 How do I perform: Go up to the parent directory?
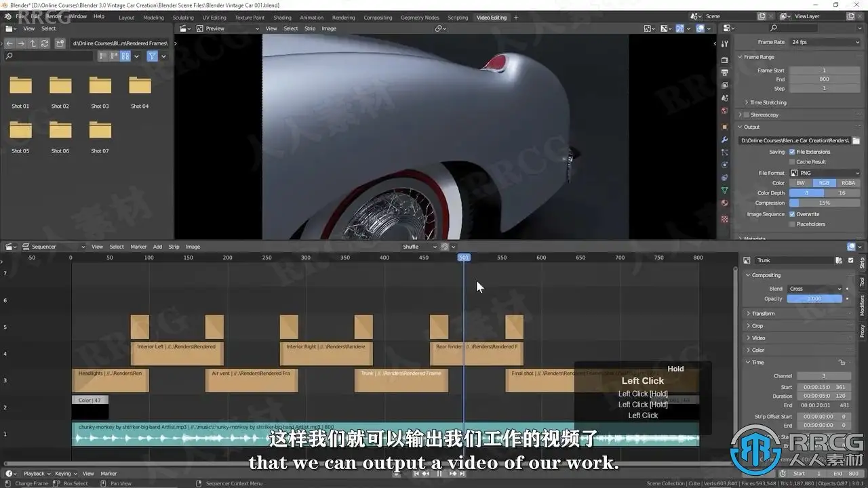[33, 43]
